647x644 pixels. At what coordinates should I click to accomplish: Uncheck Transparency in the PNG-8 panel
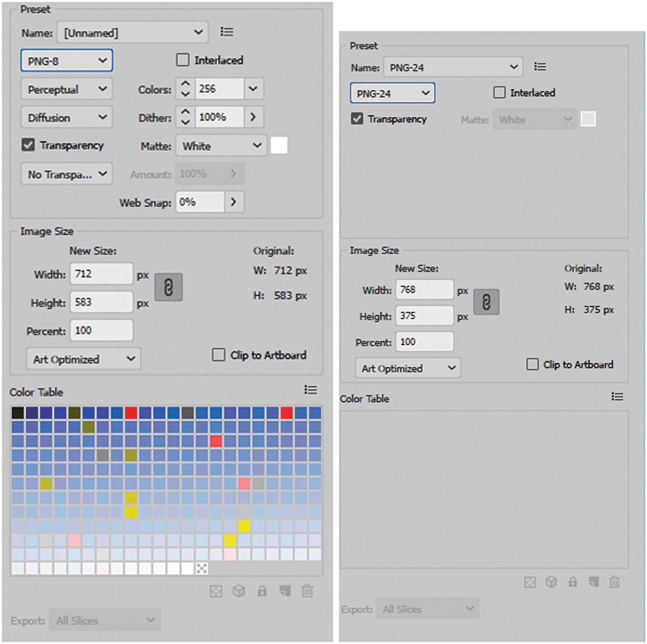point(28,145)
